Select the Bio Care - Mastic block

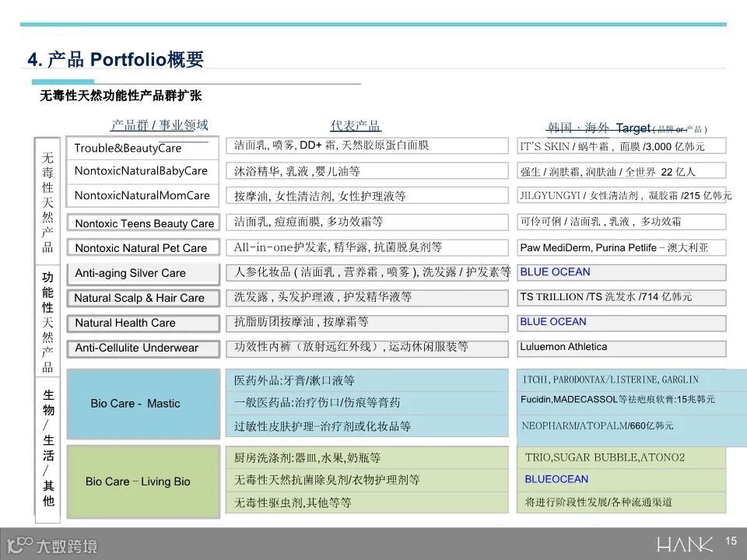pyautogui.click(x=143, y=404)
